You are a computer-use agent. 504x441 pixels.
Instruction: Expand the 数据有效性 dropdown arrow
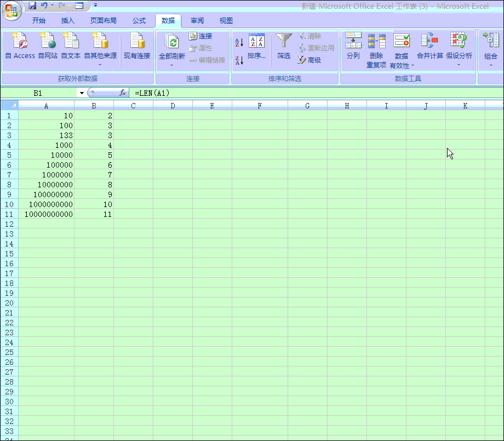click(413, 66)
